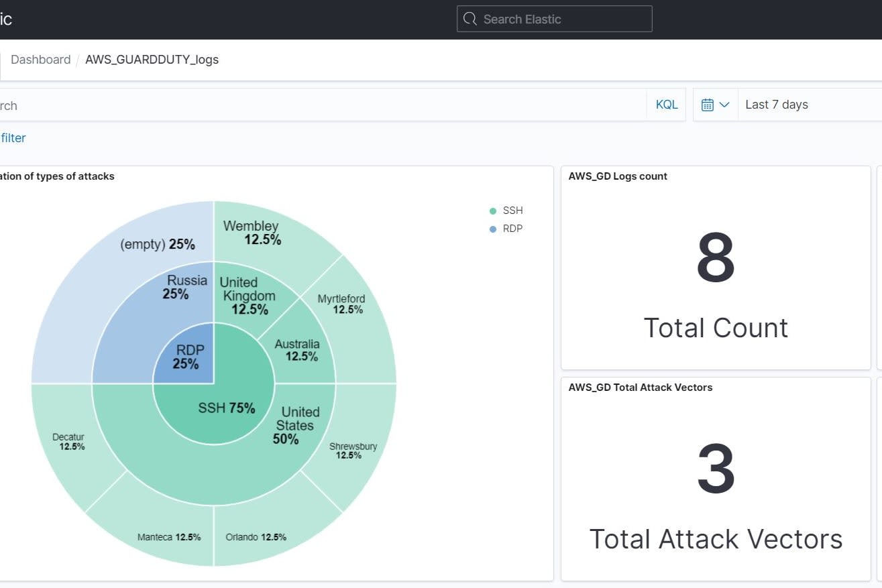Click the search magnifier icon in Search Elastic

pos(470,19)
